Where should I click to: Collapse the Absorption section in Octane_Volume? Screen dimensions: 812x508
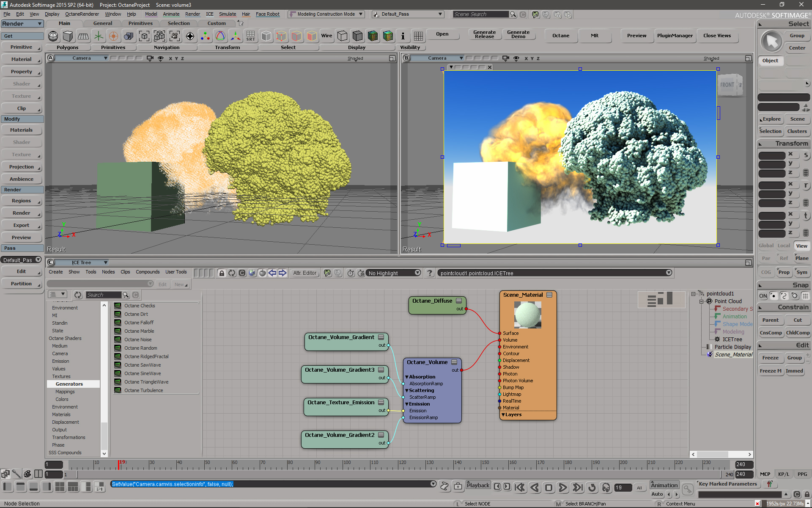pyautogui.click(x=407, y=377)
